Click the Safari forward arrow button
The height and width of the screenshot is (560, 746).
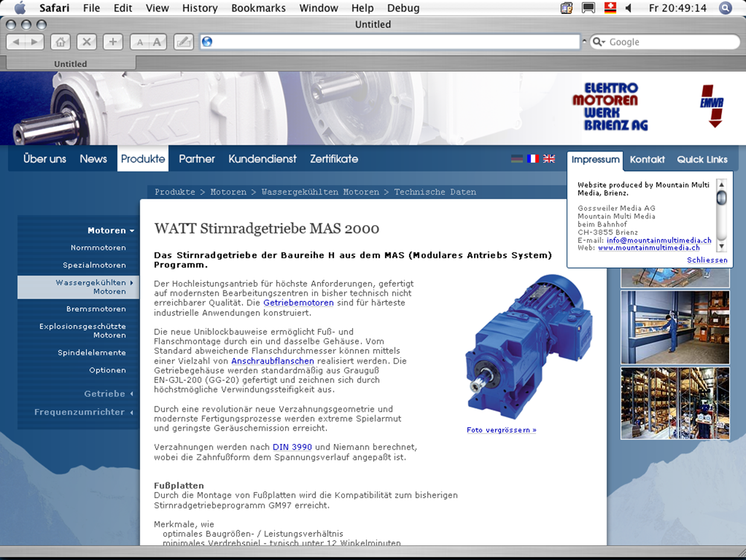(x=34, y=42)
